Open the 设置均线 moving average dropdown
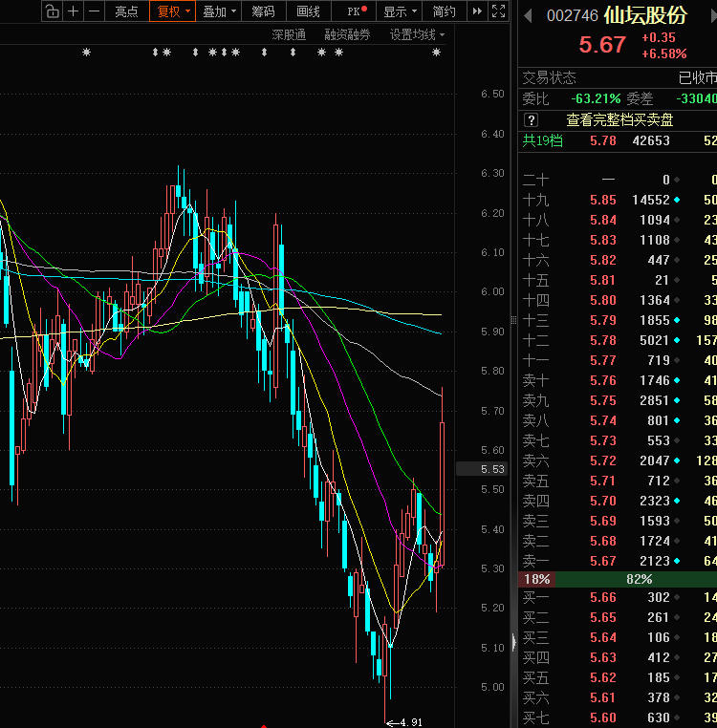This screenshot has width=717, height=728. 417,34
